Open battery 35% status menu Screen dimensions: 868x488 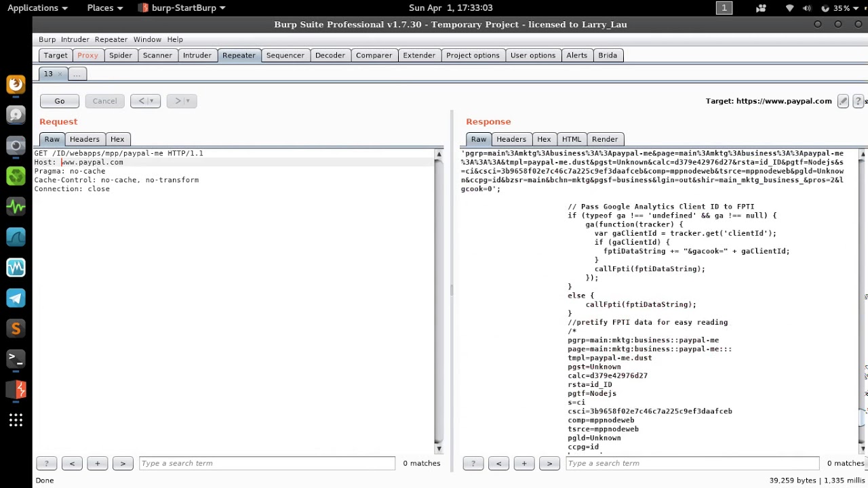tap(841, 8)
